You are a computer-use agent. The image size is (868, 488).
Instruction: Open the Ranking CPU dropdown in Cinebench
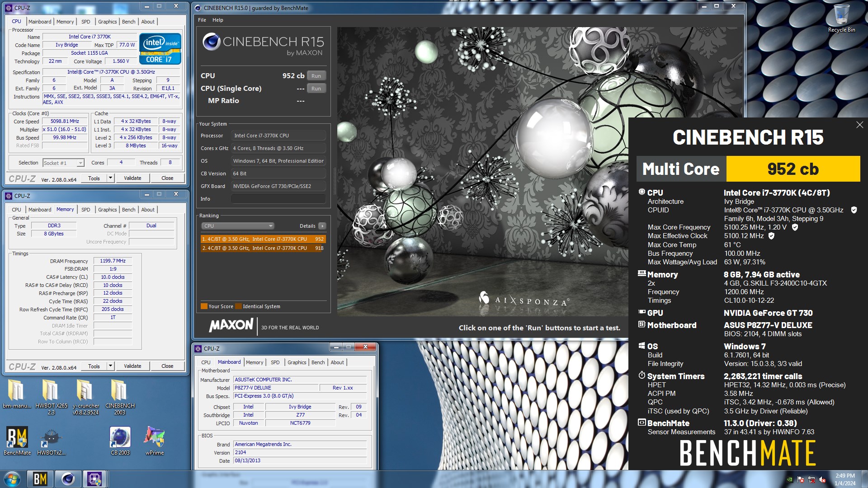click(238, 226)
